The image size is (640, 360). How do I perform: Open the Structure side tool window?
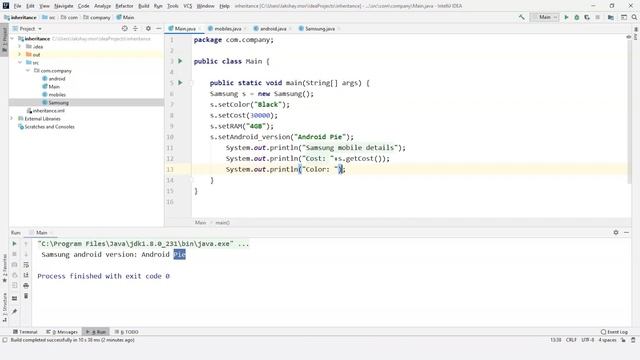4,308
